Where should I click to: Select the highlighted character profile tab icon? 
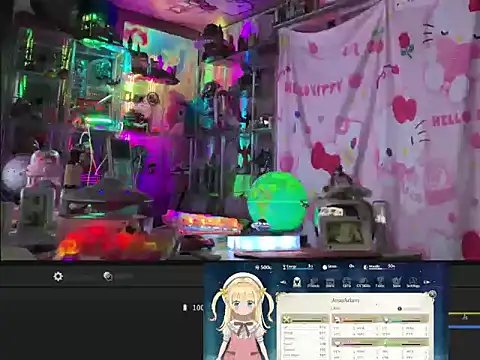297,282
